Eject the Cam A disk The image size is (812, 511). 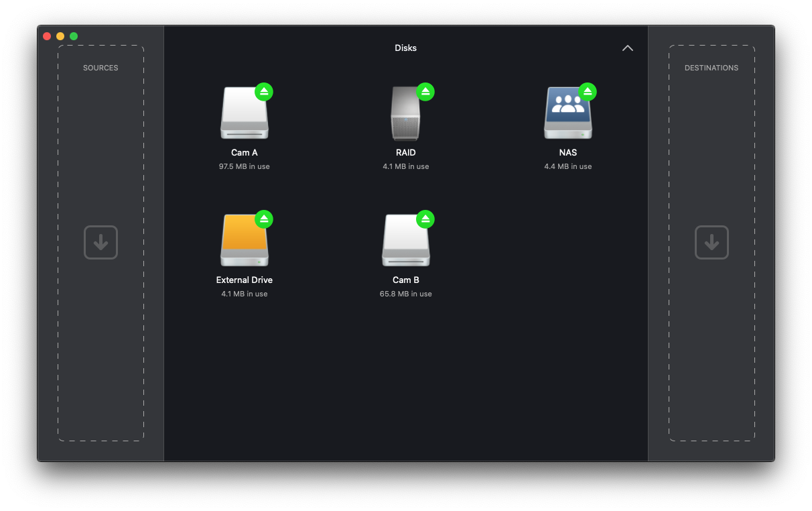pyautogui.click(x=264, y=92)
